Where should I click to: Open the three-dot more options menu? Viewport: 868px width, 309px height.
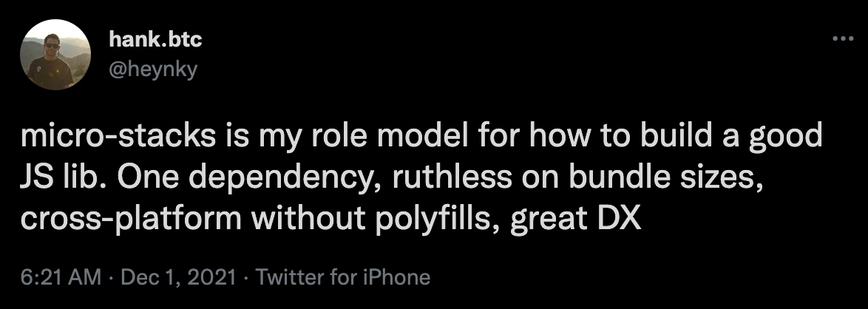(x=843, y=38)
